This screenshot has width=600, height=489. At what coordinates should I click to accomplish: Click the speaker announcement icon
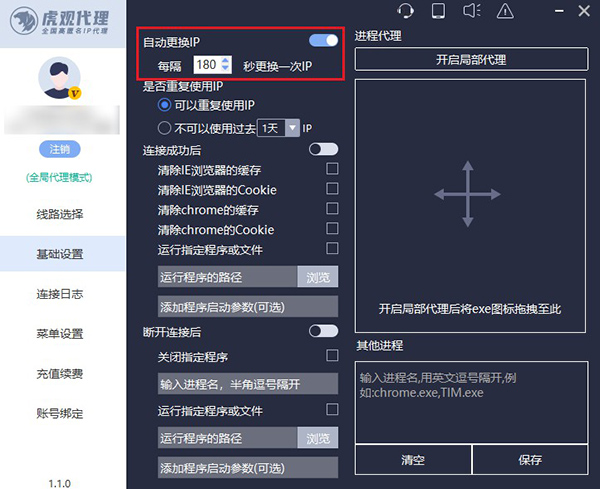pos(472,11)
